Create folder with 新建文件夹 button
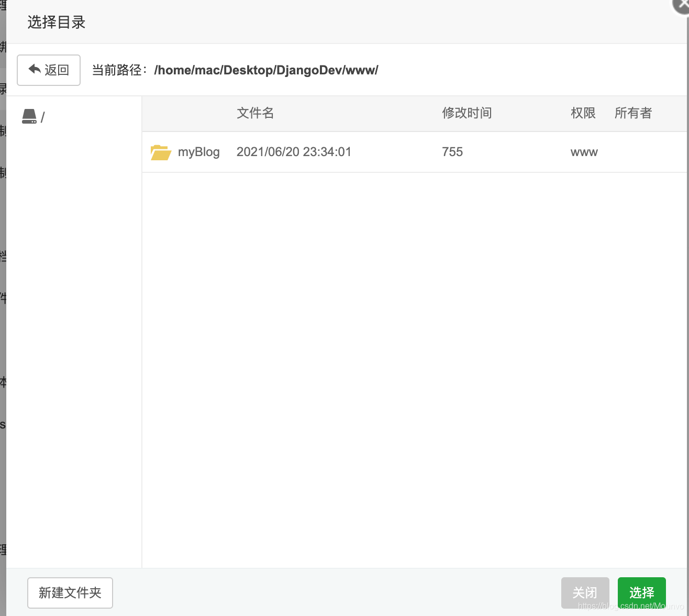The image size is (689, 616). click(70, 593)
